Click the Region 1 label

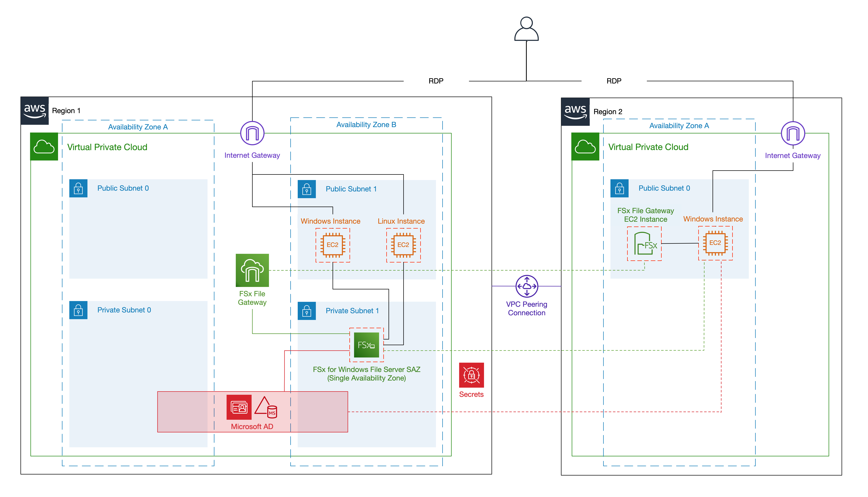[66, 111]
